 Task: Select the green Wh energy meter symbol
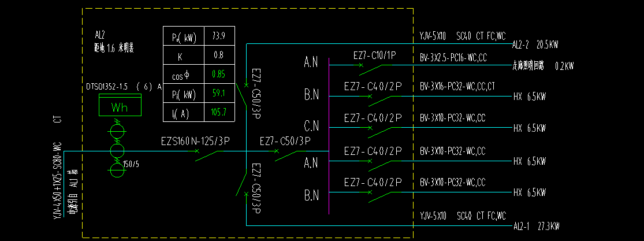[x=120, y=105]
